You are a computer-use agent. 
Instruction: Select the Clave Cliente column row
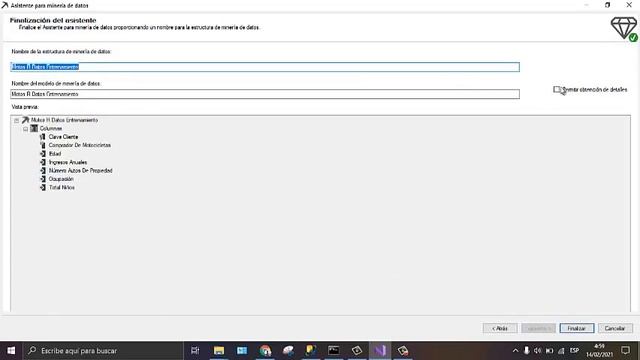63,137
